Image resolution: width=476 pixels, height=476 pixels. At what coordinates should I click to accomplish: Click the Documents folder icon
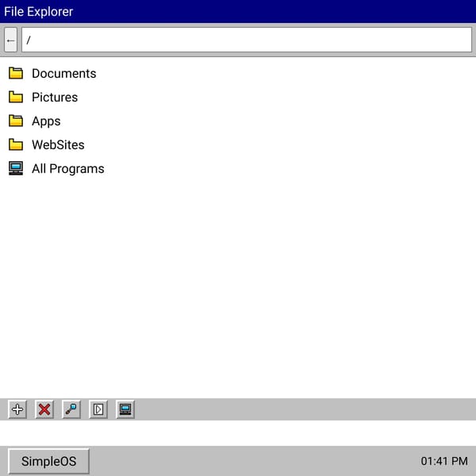pos(16,73)
